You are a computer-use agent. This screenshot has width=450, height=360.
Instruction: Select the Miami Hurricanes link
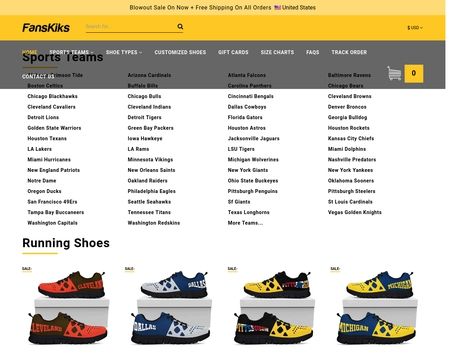(x=49, y=160)
